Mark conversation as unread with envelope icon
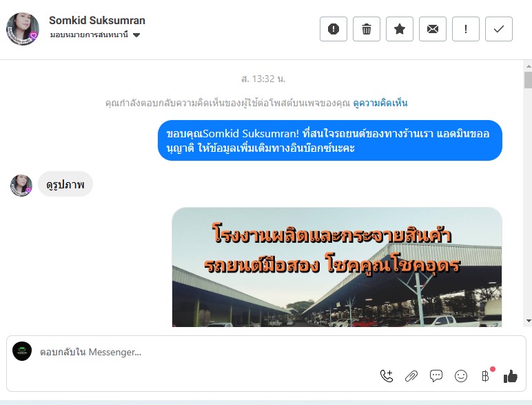The height and width of the screenshot is (405, 532). (x=433, y=29)
